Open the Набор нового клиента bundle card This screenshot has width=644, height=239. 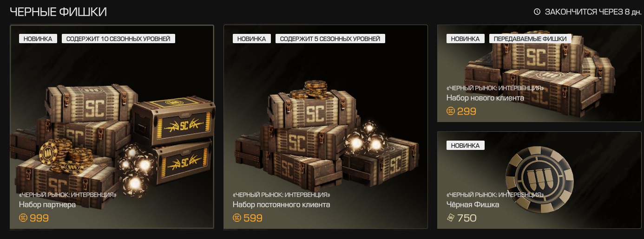pos(539,73)
